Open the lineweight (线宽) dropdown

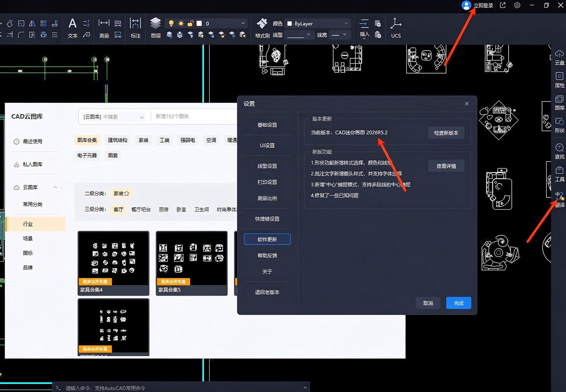pyautogui.click(x=339, y=35)
